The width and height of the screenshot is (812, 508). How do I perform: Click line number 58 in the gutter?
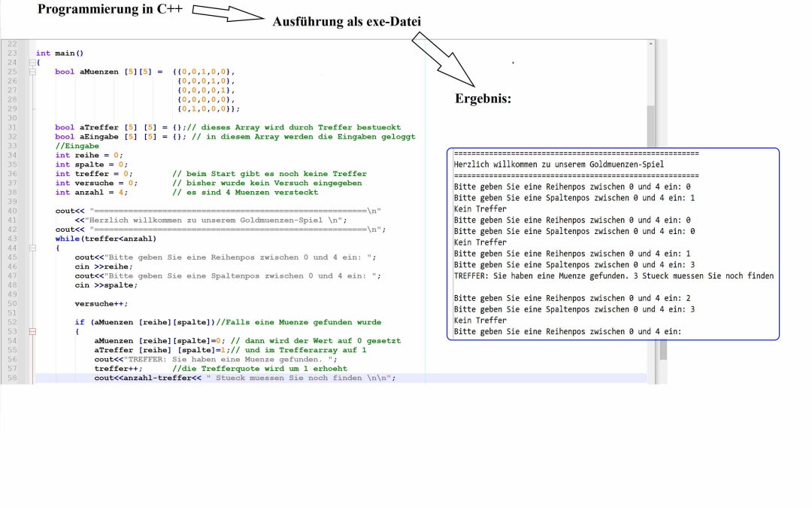12,378
